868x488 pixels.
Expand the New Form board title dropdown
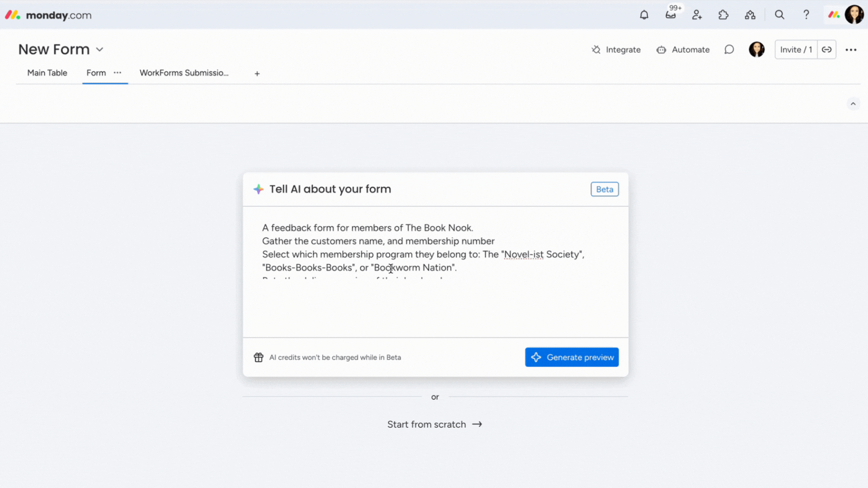pyautogui.click(x=100, y=49)
